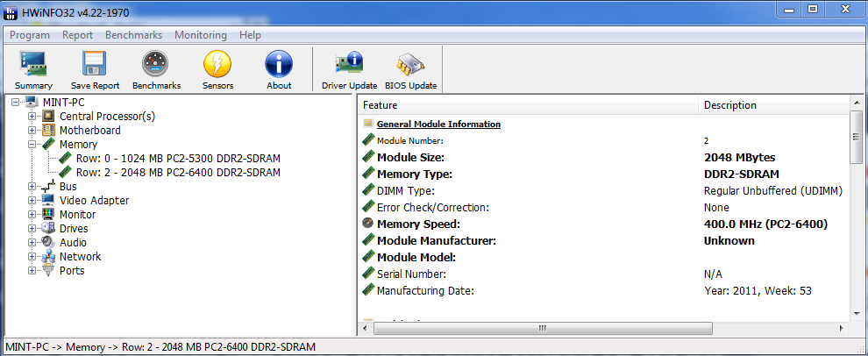The height and width of the screenshot is (356, 868).
Task: Select the Video Adapter tree entry
Action: click(94, 201)
